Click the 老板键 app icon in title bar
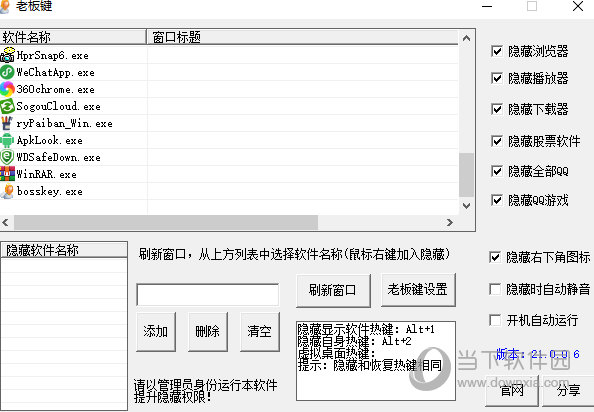 pos(5,6)
